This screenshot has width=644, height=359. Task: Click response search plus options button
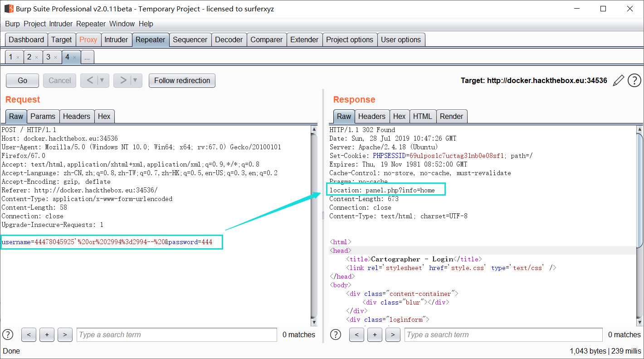click(x=375, y=334)
